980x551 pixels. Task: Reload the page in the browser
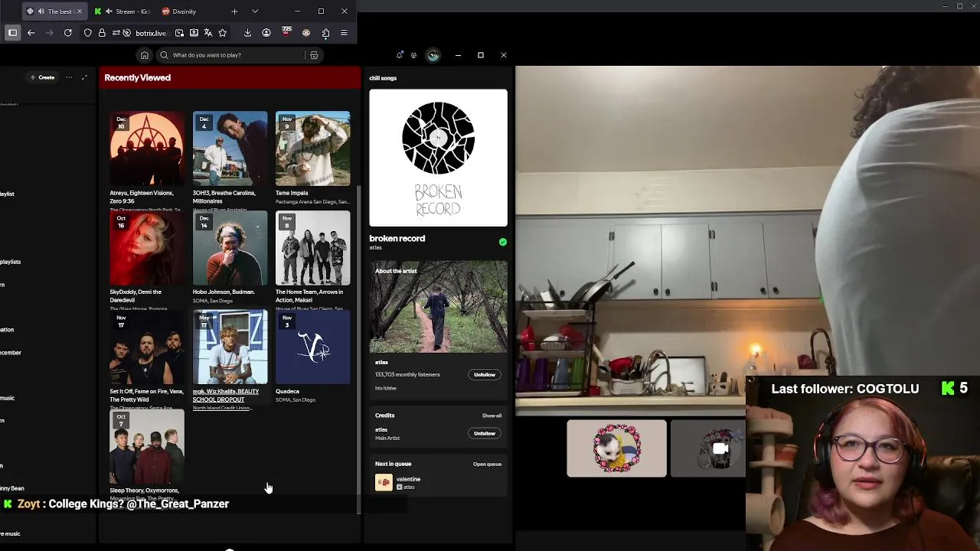point(68,33)
